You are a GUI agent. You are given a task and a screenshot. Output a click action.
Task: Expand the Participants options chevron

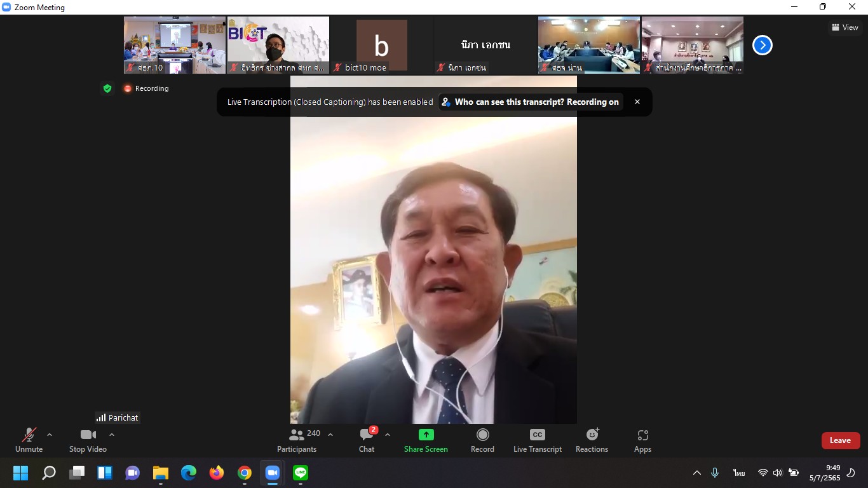[x=330, y=435]
